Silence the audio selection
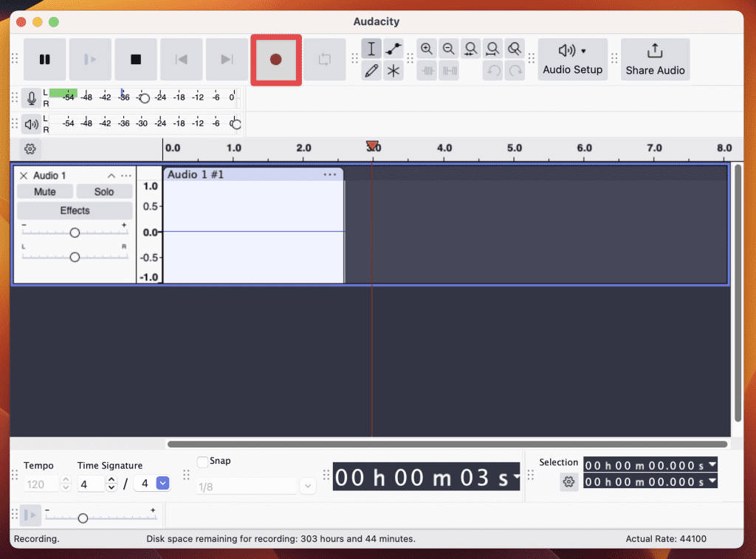Screen dimensions: 756x559 450,71
